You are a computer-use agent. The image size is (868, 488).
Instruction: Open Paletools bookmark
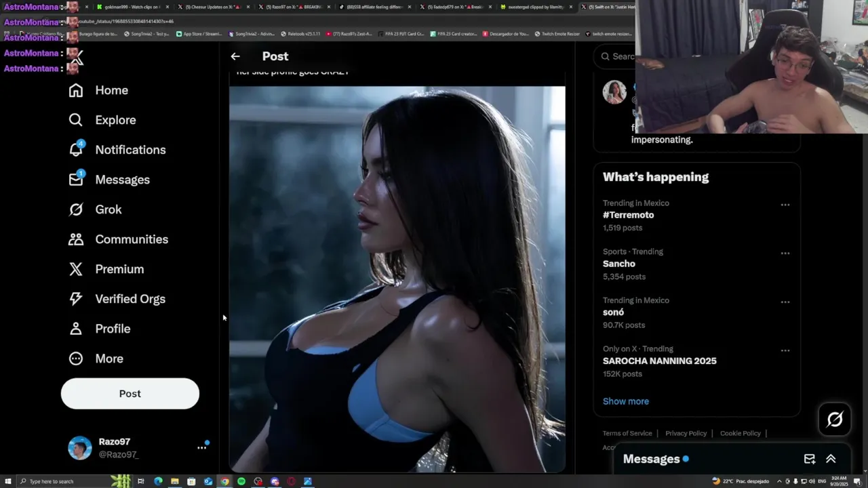(x=300, y=34)
